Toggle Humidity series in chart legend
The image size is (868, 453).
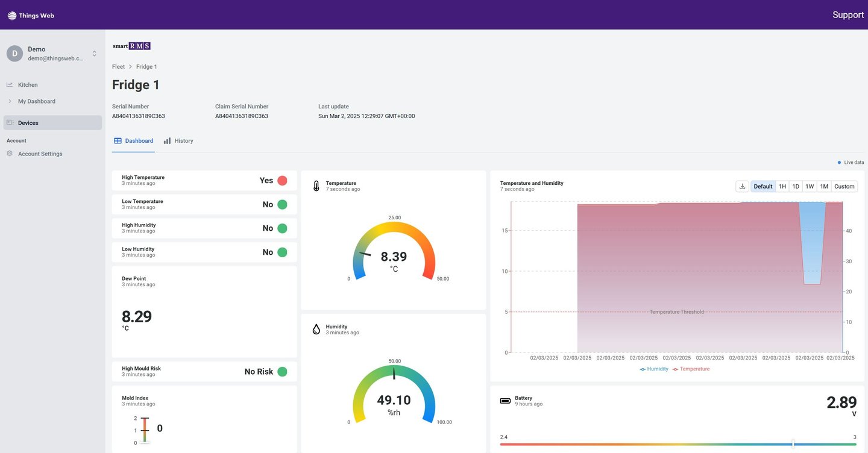pyautogui.click(x=654, y=369)
